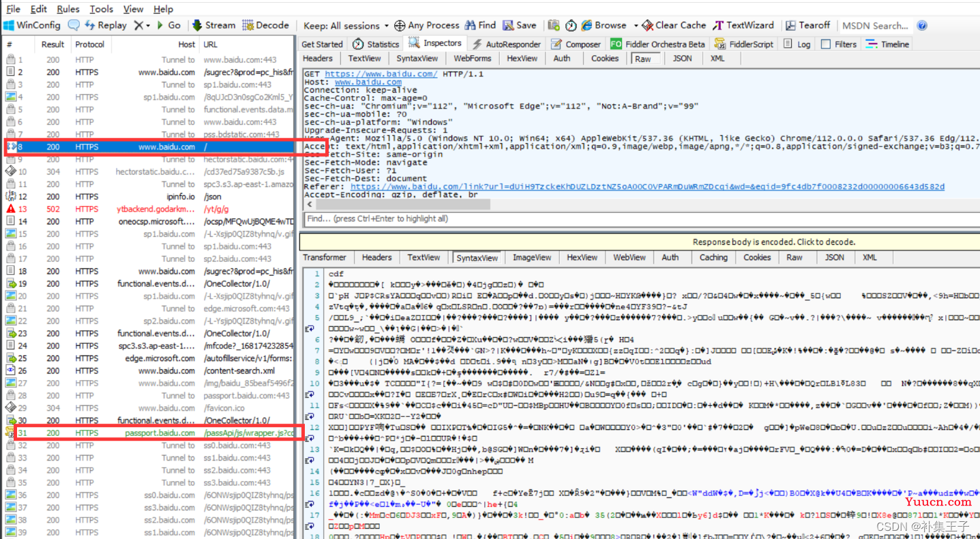980x539 pixels.
Task: Click the camera screenshot icon
Action: click(x=553, y=25)
